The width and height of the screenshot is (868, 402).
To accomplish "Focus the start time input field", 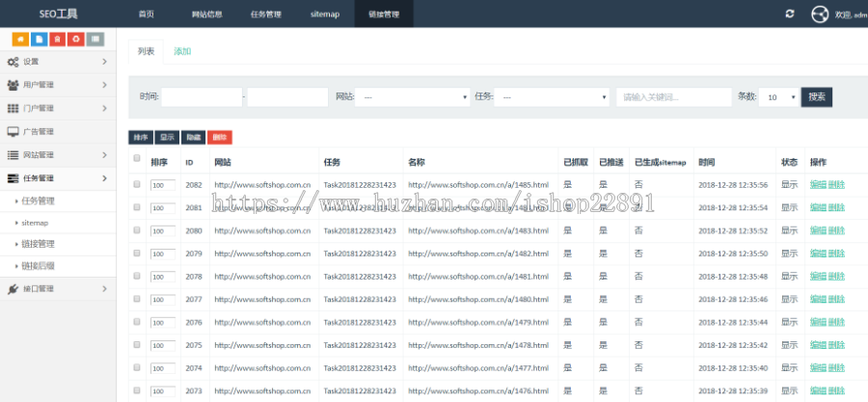I will [203, 97].
